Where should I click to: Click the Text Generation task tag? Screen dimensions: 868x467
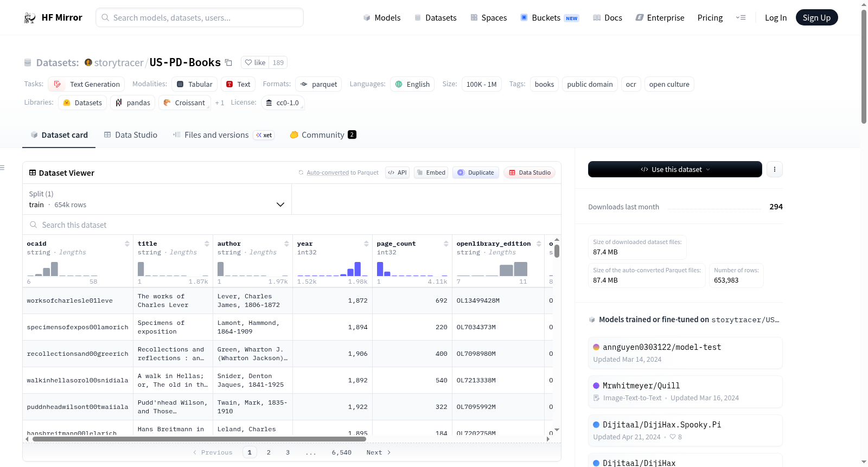click(86, 84)
